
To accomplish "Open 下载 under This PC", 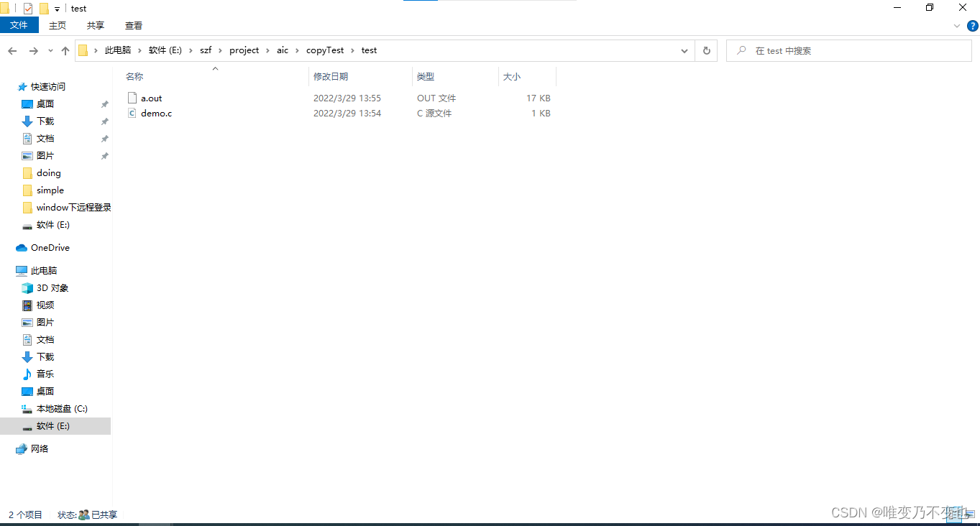I will 45,356.
